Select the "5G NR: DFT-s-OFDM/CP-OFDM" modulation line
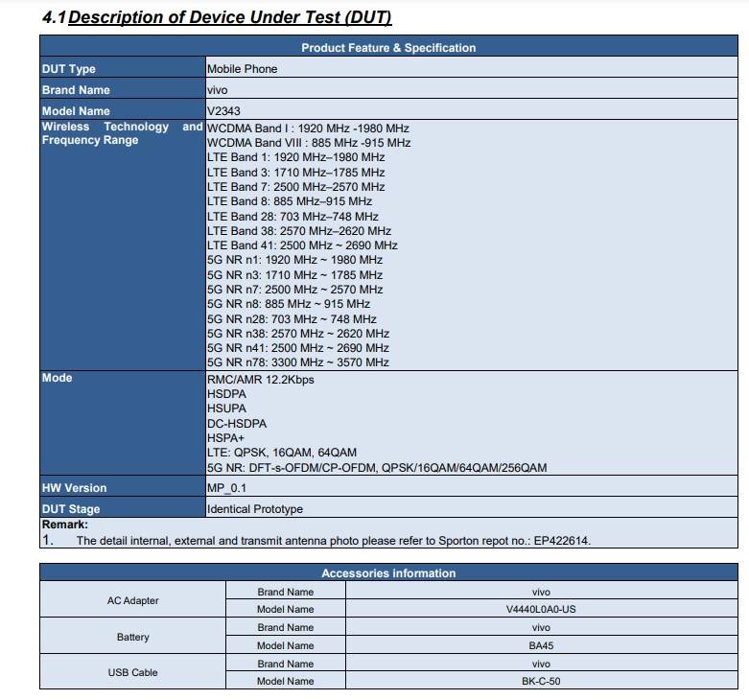This screenshot has height=700, width=749. (x=377, y=467)
